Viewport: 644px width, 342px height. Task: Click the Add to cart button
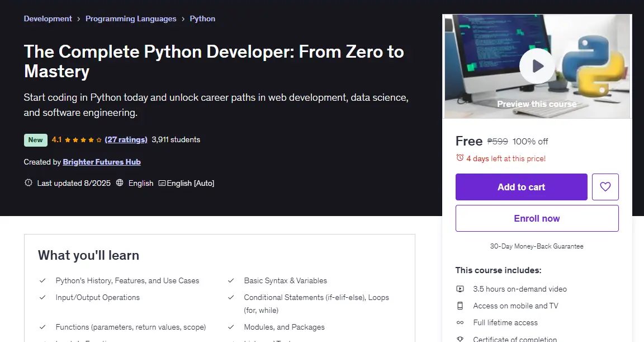(521, 187)
